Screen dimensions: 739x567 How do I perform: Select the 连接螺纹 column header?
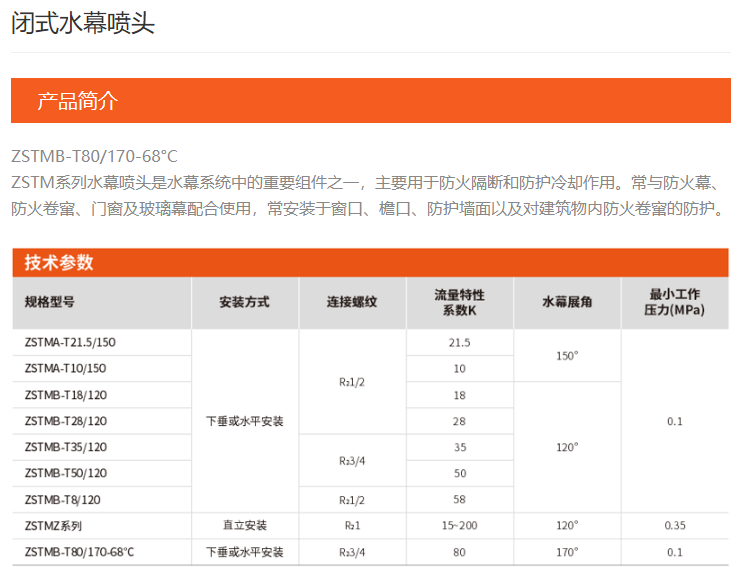click(352, 302)
